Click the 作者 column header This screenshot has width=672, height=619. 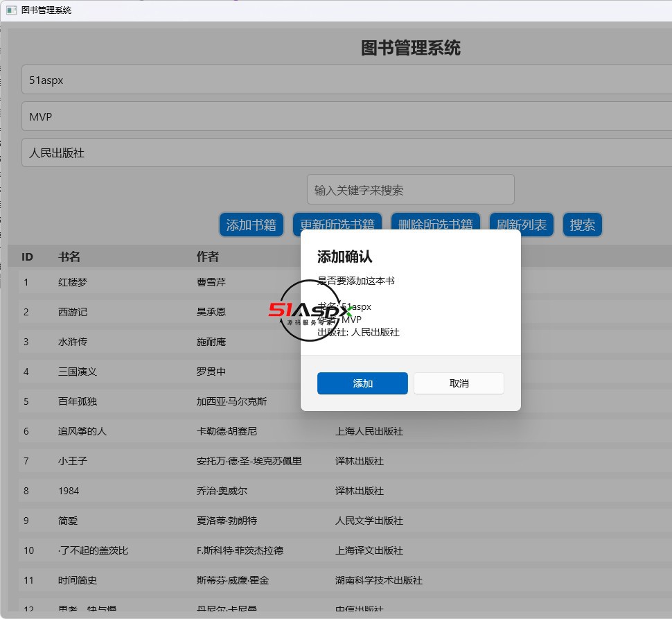[208, 257]
